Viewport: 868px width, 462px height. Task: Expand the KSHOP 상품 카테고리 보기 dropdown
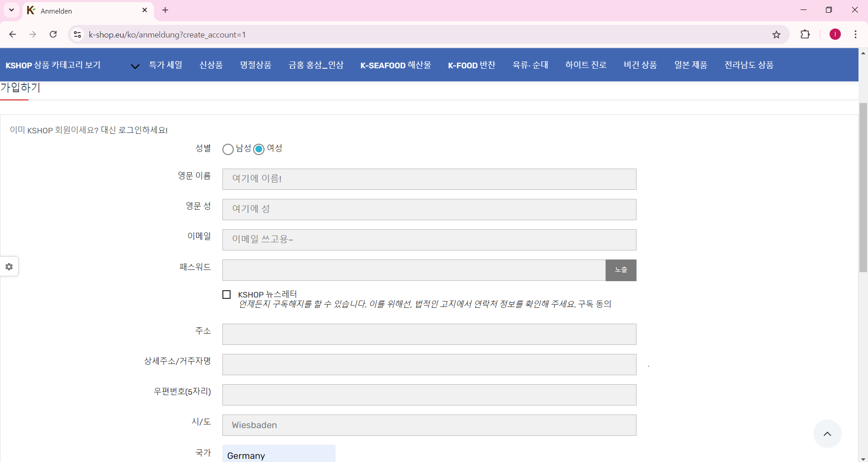pyautogui.click(x=135, y=66)
